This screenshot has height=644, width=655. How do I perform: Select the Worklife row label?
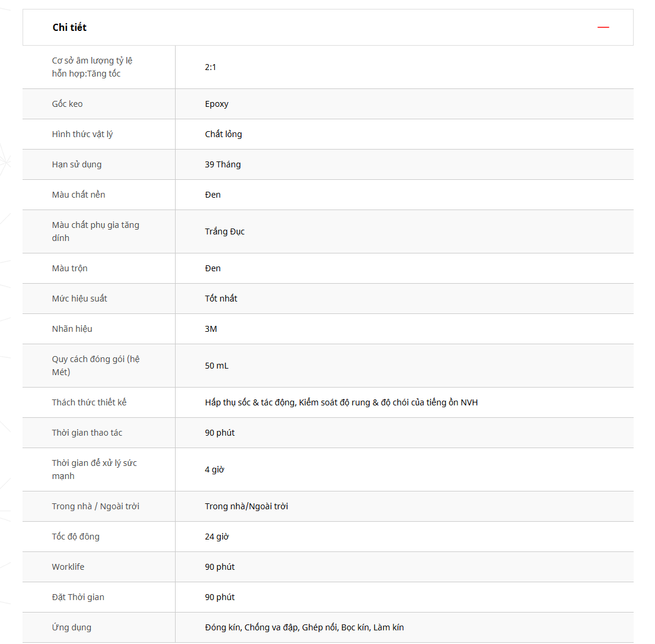pyautogui.click(x=68, y=567)
